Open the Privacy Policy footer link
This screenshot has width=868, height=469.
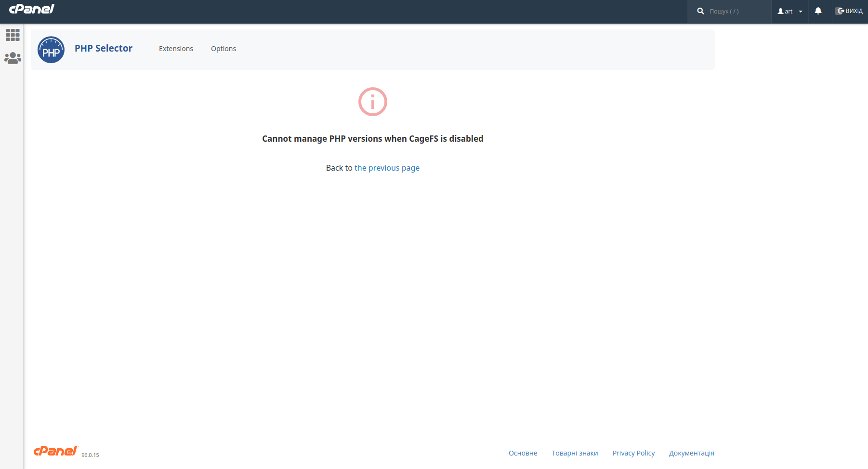(x=633, y=453)
